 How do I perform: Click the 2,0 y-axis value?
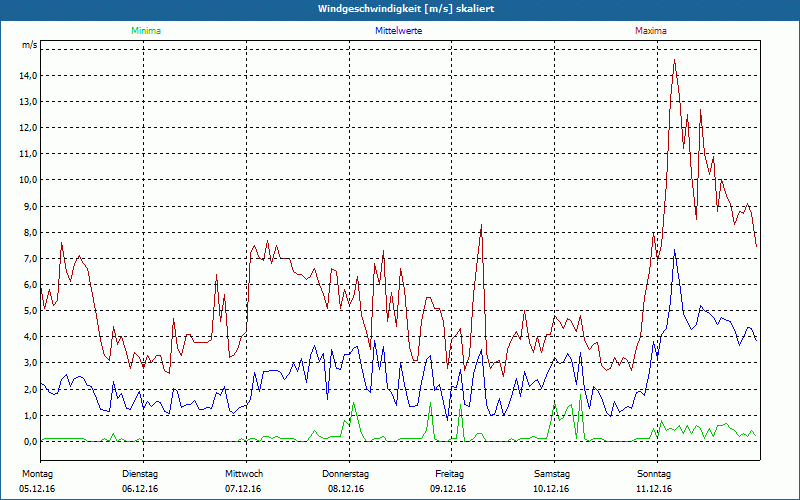coord(30,389)
